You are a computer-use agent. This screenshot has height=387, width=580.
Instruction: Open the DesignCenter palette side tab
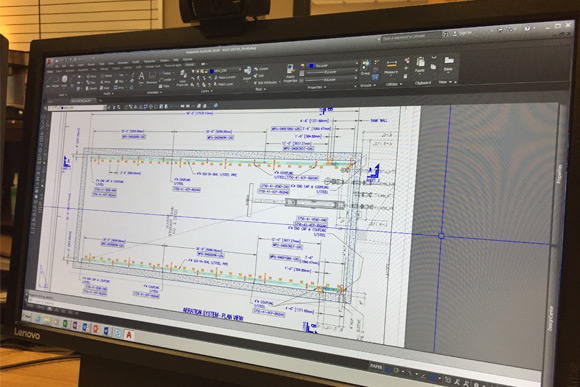(551, 318)
